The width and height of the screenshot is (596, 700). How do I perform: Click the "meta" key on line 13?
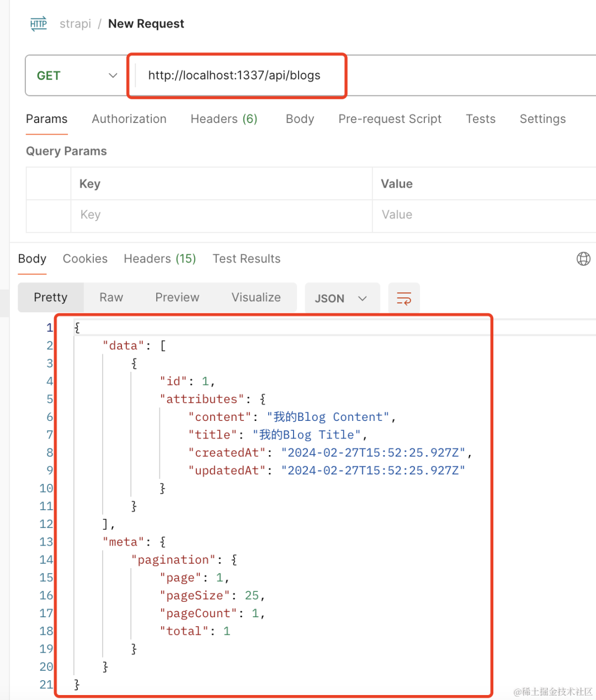(123, 542)
